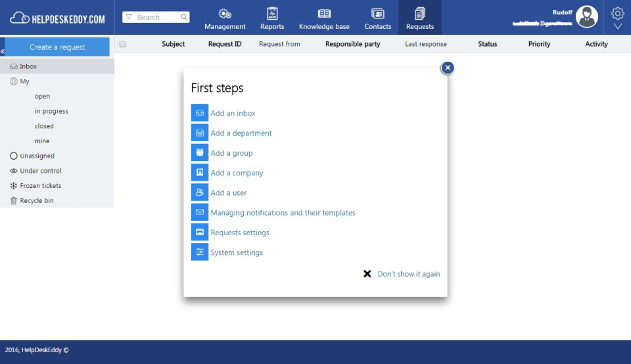Close the First steps dialog
The width and height of the screenshot is (631, 364).
click(x=447, y=68)
